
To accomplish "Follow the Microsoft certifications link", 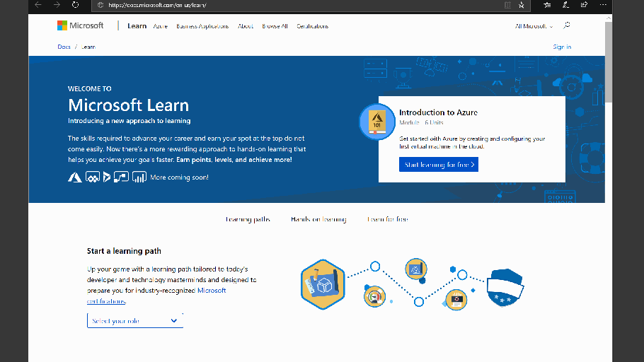I will [212, 291].
